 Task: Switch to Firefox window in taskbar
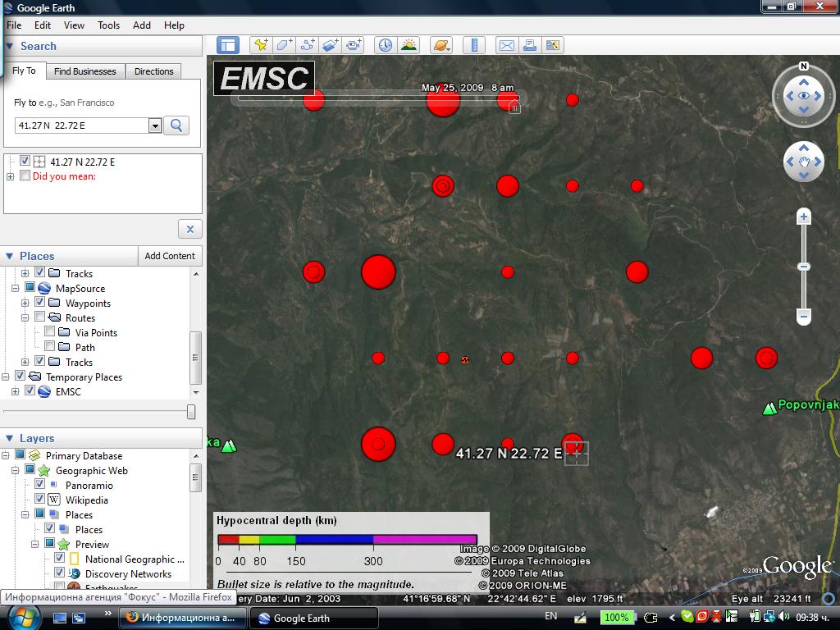click(x=182, y=618)
